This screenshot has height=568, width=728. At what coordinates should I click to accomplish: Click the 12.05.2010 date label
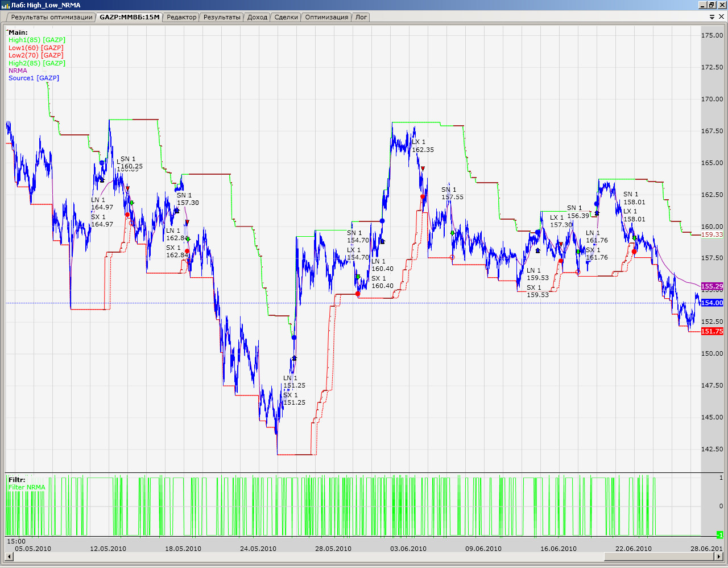coord(108,549)
